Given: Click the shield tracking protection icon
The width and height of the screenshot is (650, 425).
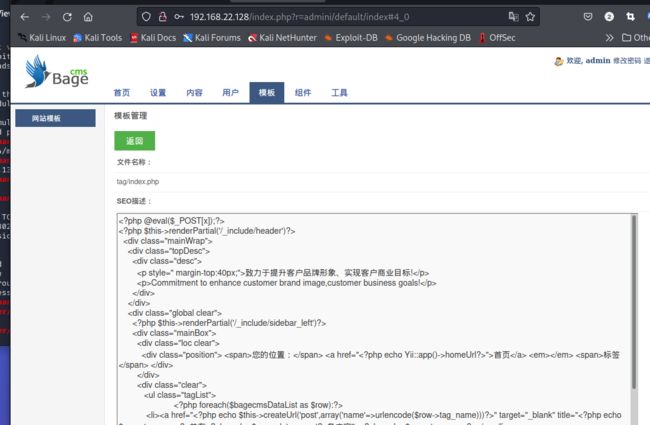Looking at the screenshot, I should point(146,17).
